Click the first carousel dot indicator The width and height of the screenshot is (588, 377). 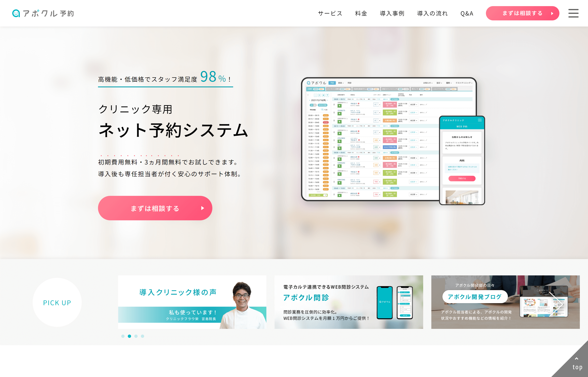[x=122, y=336]
